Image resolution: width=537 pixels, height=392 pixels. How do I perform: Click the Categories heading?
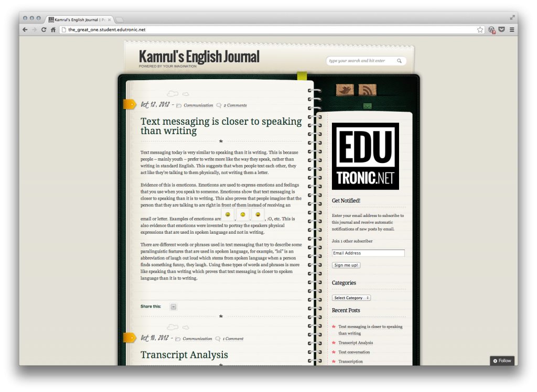pyautogui.click(x=344, y=283)
